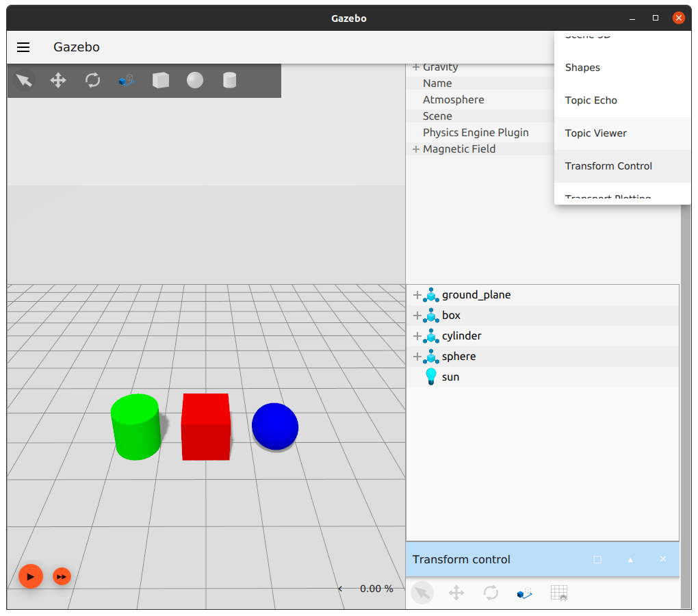Image resolution: width=698 pixels, height=616 pixels.
Task: Select the box entity label
Action: tap(451, 316)
